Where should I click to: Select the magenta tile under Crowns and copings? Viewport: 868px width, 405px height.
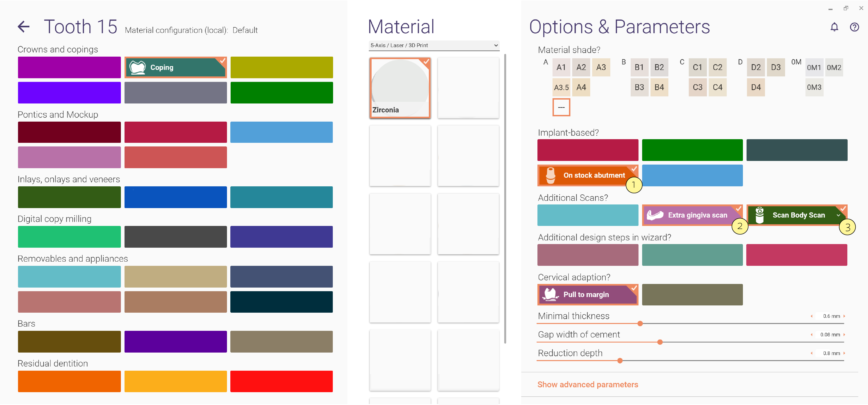pos(69,67)
